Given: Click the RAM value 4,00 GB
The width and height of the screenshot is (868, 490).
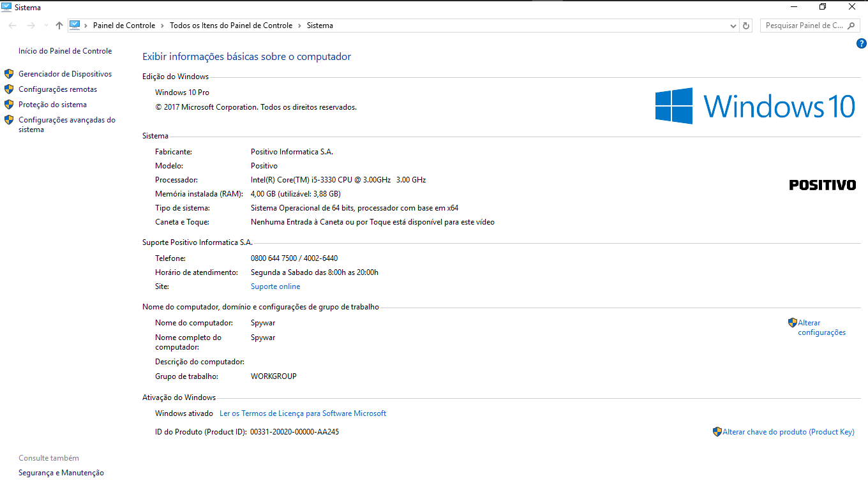Looking at the screenshot, I should 296,194.
